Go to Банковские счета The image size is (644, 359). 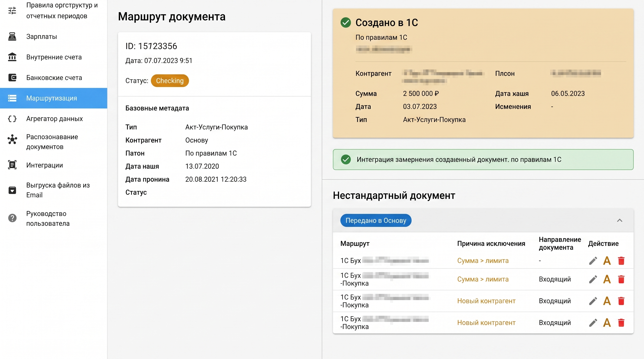tap(54, 77)
